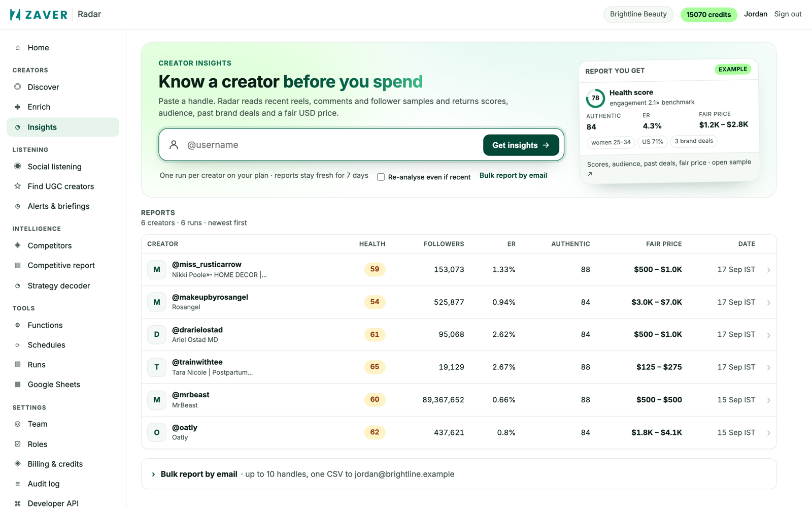Click the Strategy decoder icon
The width and height of the screenshot is (812, 508).
coord(18,285)
